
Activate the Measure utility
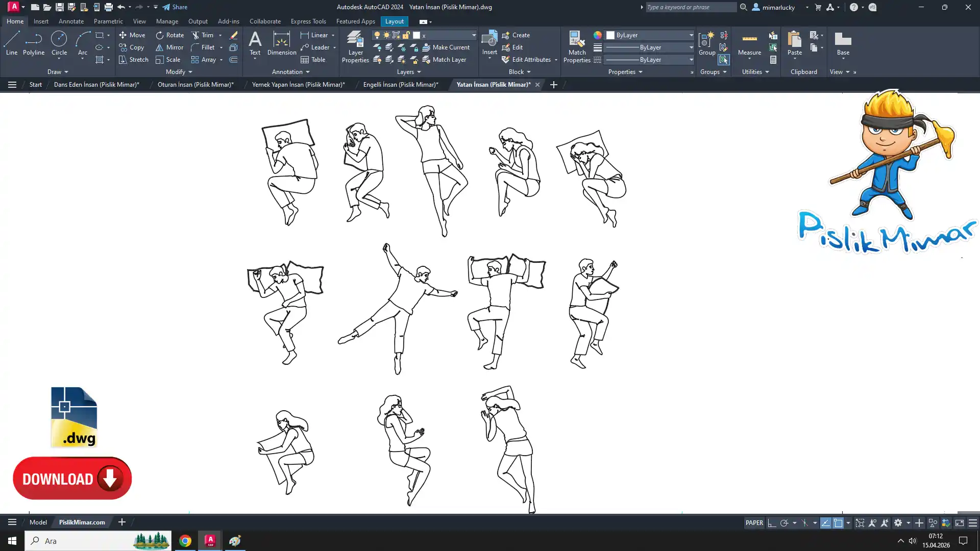(749, 43)
